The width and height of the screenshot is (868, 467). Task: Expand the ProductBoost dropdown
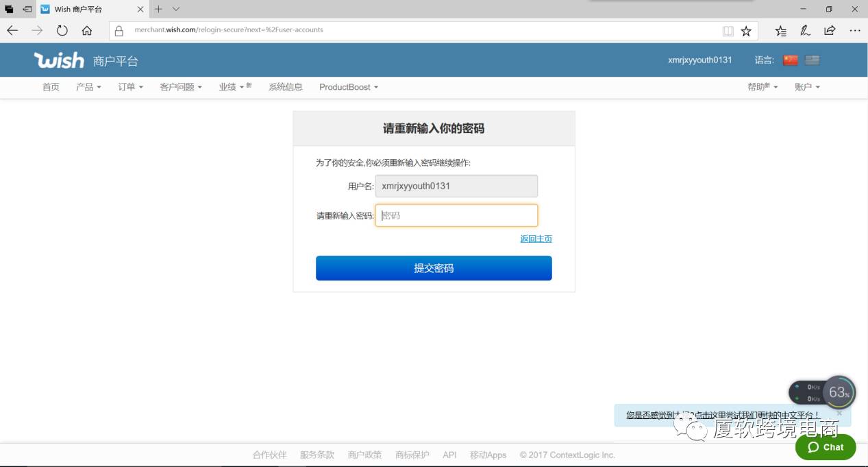coord(349,87)
